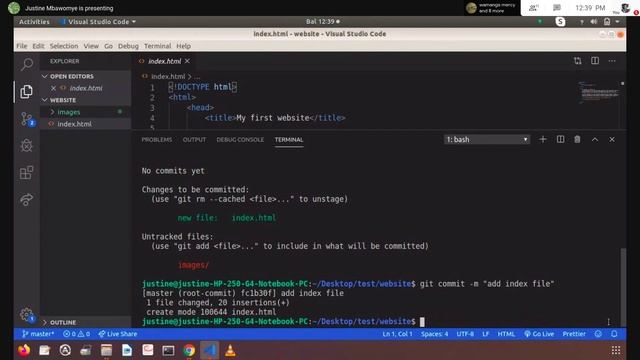Open Visual Studio Code app menu dropdown
Viewport: 640px width, 360px height.
[x=98, y=22]
